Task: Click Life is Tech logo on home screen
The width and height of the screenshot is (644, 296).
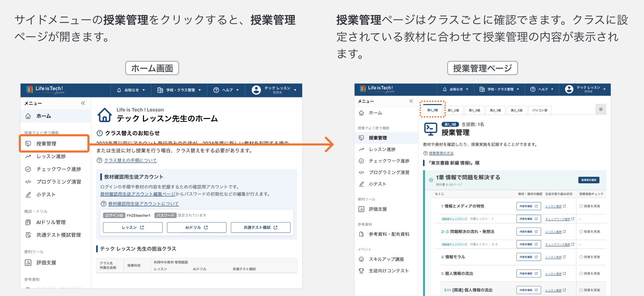Action: pos(46,90)
